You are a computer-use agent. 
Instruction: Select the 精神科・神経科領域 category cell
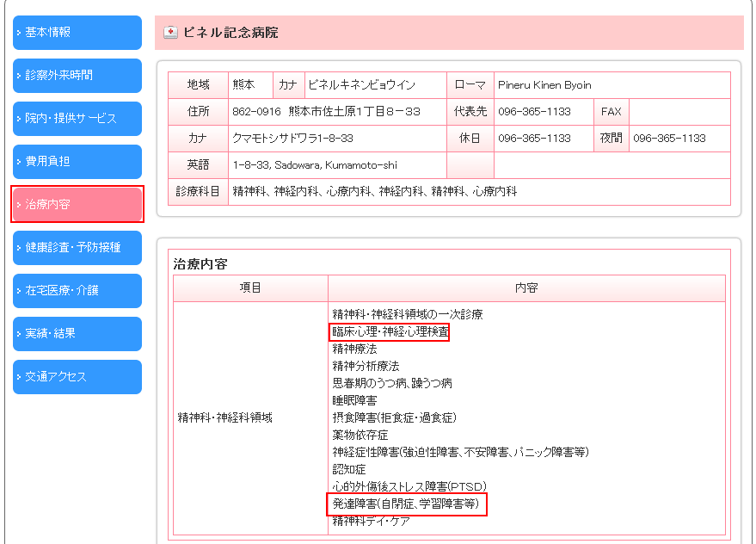coord(250,418)
